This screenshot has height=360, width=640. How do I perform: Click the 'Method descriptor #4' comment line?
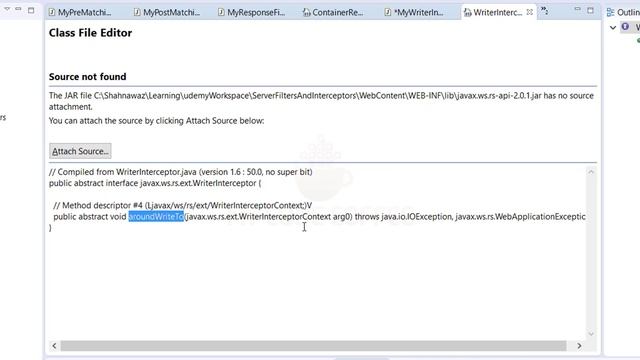[x=182, y=205]
